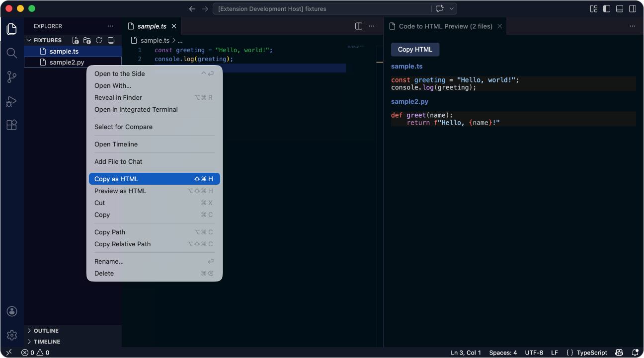Open the Source Control view icon
644x358 pixels.
[x=12, y=77]
